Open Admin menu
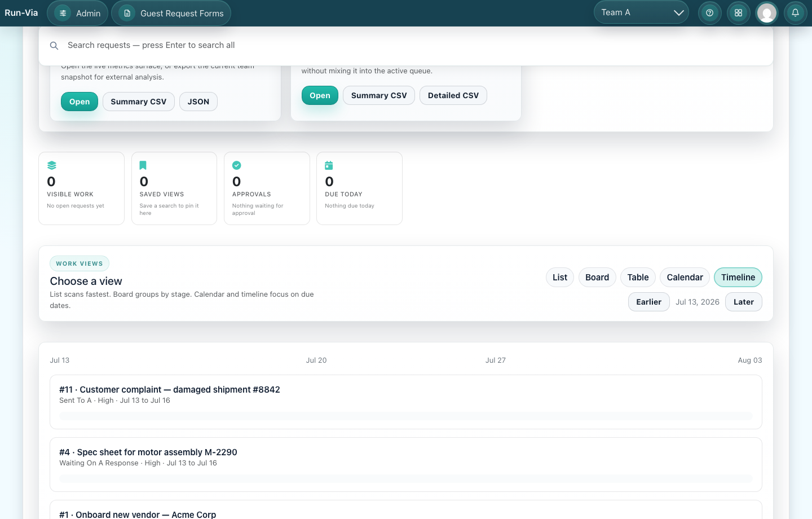This screenshot has width=812, height=519. [x=78, y=13]
